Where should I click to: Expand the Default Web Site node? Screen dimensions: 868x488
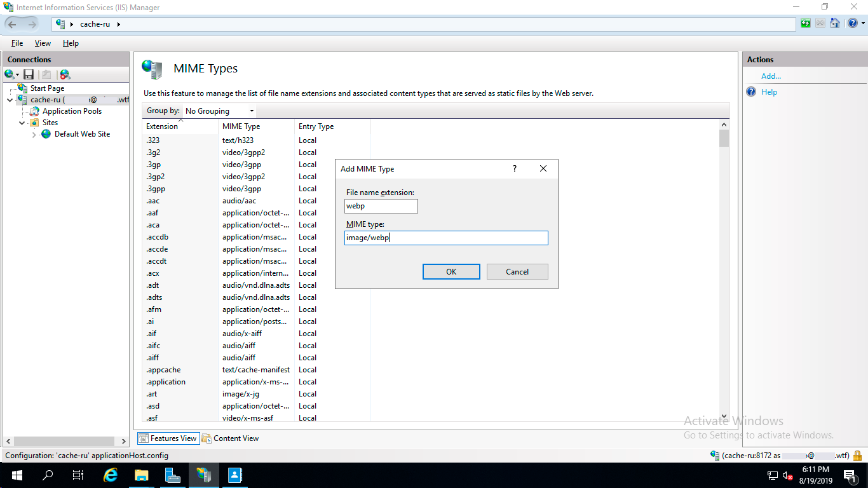click(x=34, y=135)
